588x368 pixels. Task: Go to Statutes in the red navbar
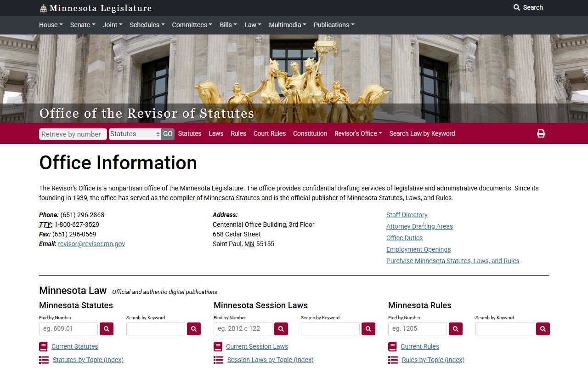pos(190,133)
